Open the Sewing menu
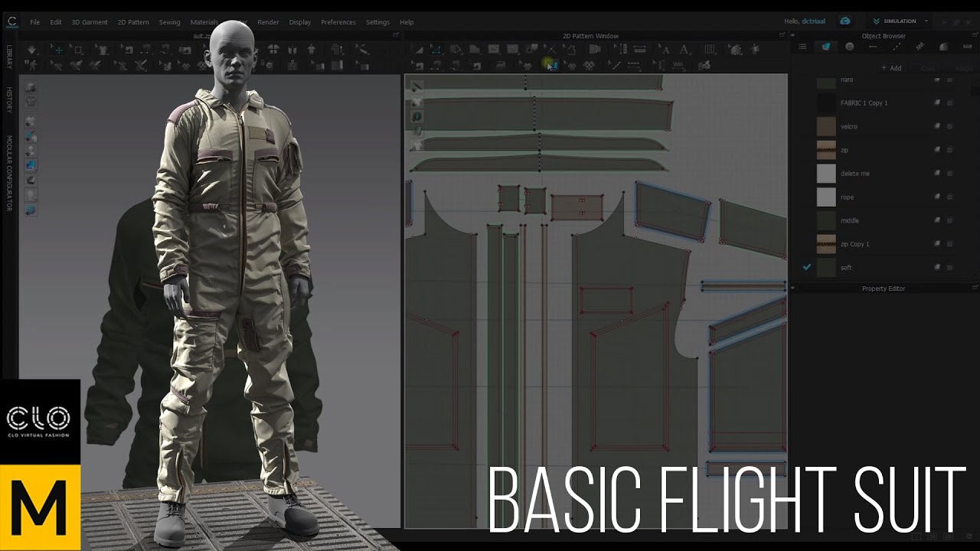 coord(170,22)
